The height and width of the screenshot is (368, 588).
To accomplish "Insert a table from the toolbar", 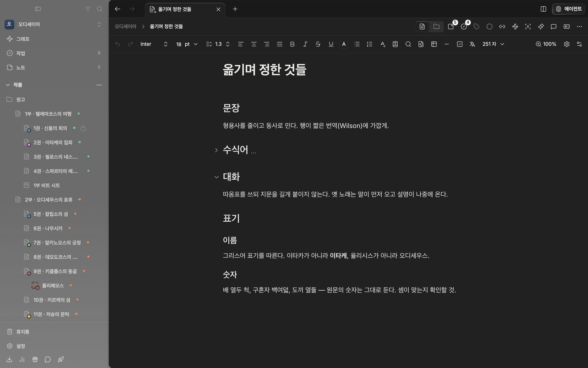I will click(434, 44).
